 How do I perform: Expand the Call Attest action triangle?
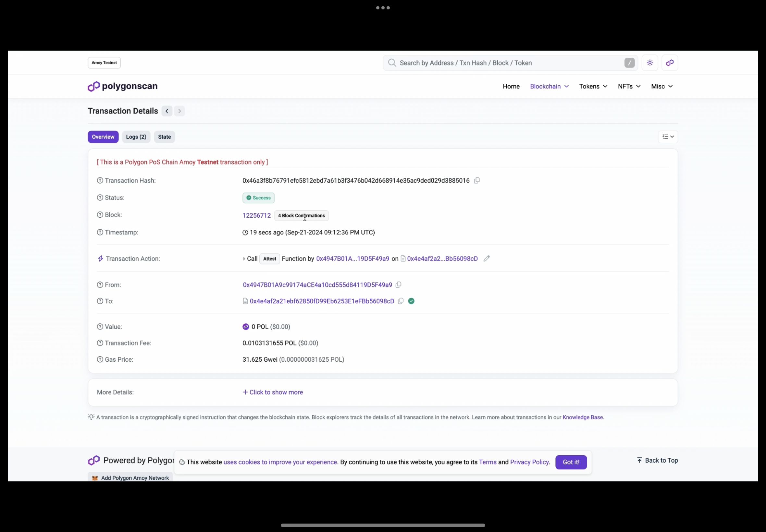244,259
